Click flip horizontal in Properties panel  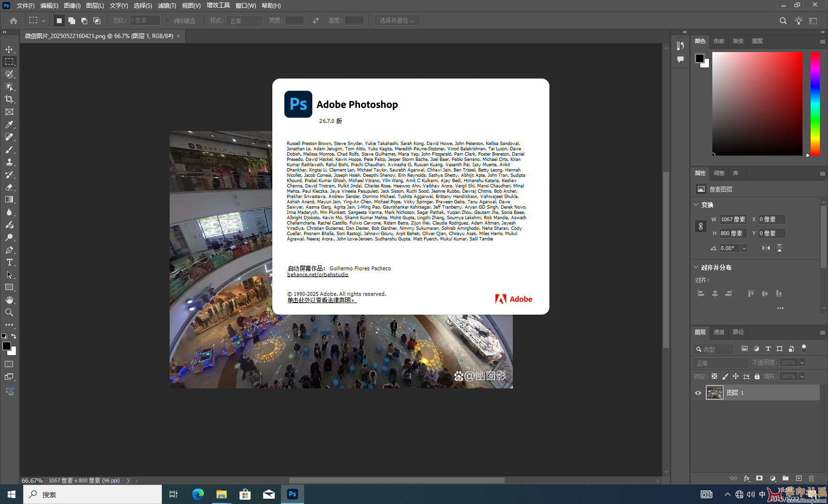tap(766, 248)
